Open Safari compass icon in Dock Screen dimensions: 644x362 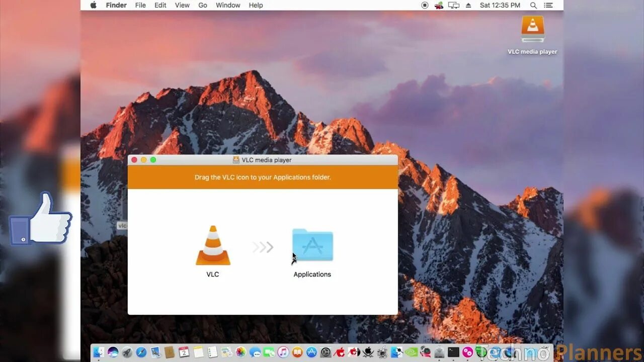[141, 352]
